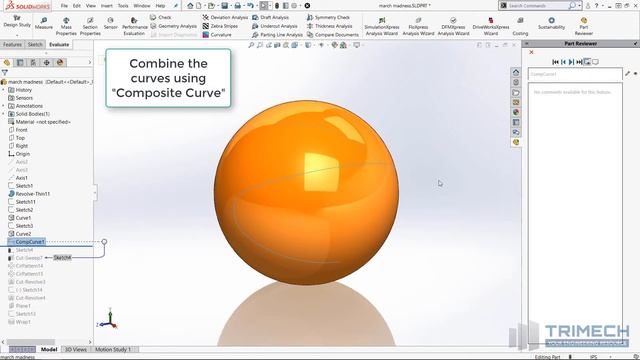The image size is (640, 360).
Task: Open the Costing tool
Action: tap(520, 26)
